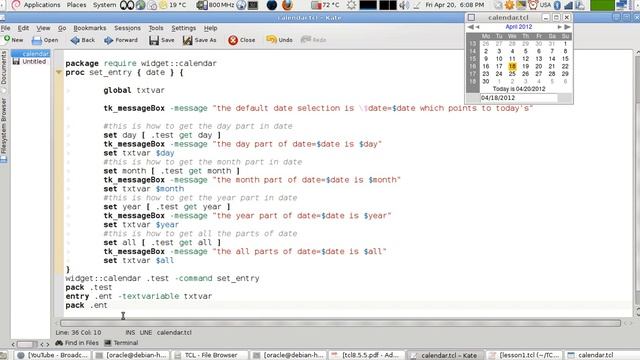Select April 18 in the calendar widget
This screenshot has height=360, width=640.
tap(512, 66)
